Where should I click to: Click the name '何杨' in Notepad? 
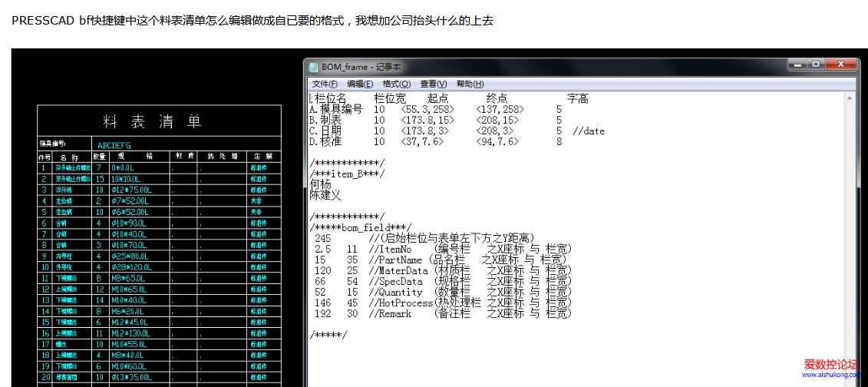321,184
